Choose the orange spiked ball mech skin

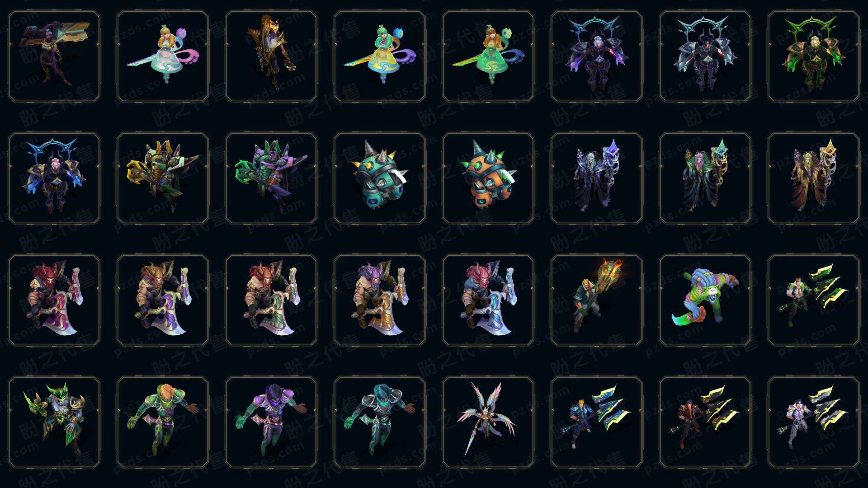[488, 178]
